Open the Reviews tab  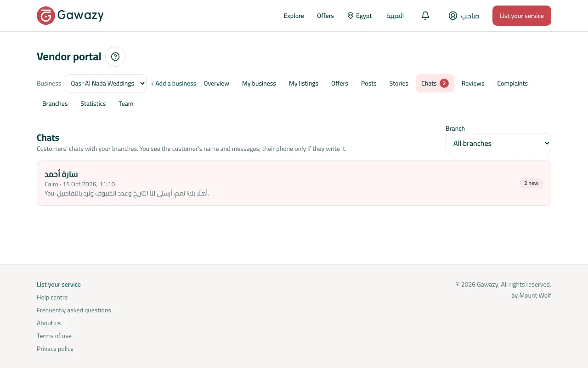[x=473, y=83]
